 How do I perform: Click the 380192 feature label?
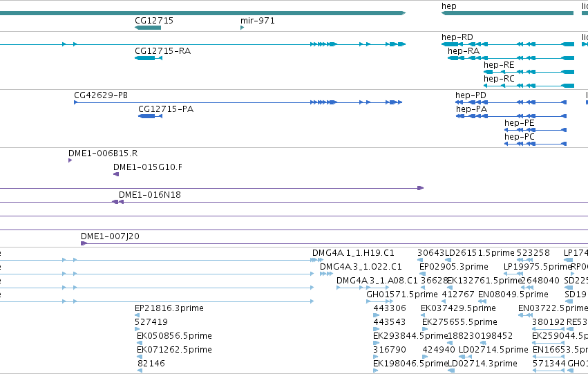coord(548,322)
